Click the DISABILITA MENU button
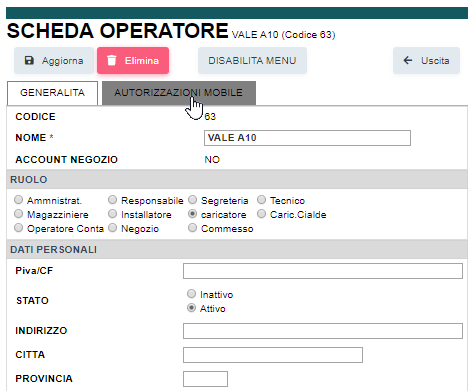 pyautogui.click(x=252, y=60)
